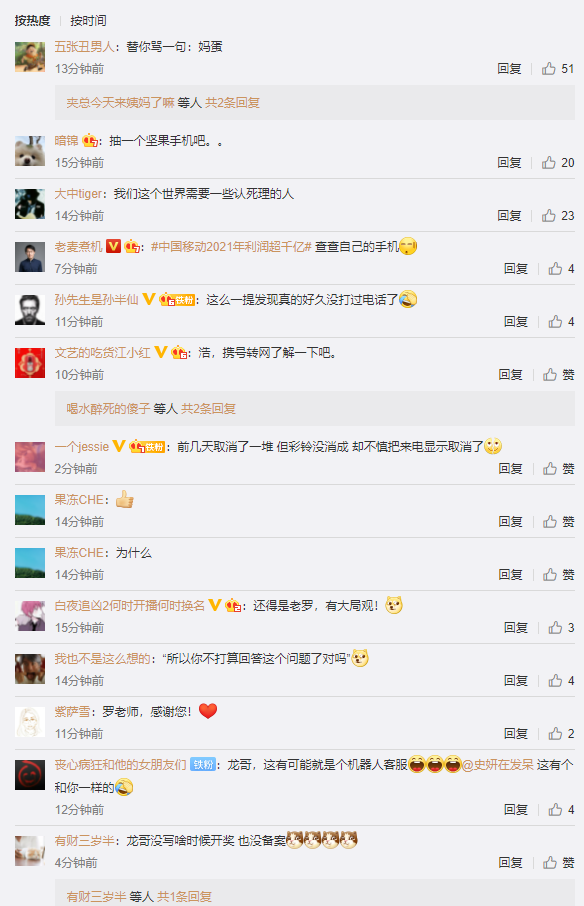Switch sorting to 按时间
Image resolution: width=584 pixels, height=906 pixels.
(x=88, y=21)
